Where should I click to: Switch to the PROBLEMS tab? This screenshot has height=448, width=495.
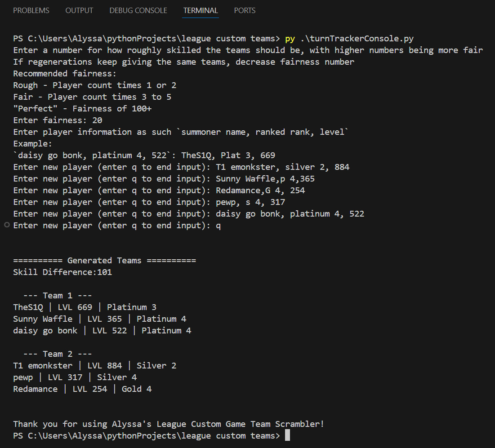coord(31,10)
